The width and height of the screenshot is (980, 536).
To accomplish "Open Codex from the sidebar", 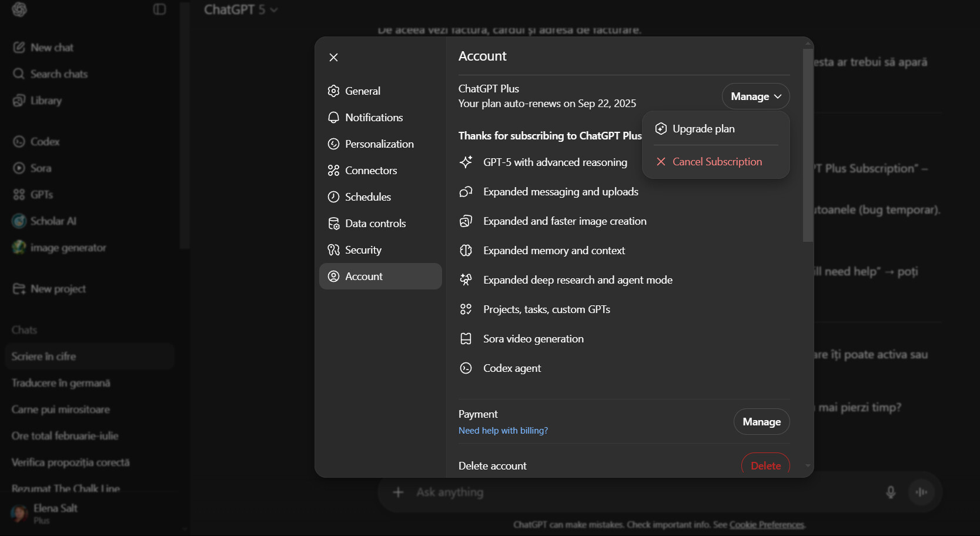I will pos(44,141).
